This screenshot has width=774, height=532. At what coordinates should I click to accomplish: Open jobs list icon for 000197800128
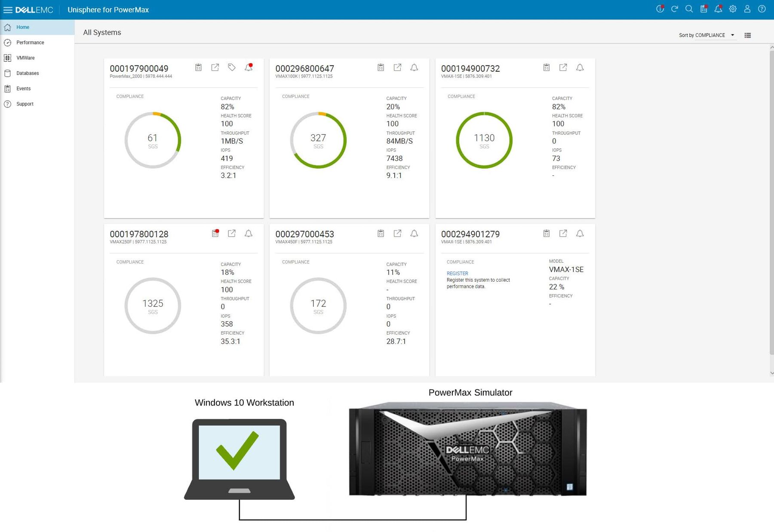pyautogui.click(x=215, y=234)
